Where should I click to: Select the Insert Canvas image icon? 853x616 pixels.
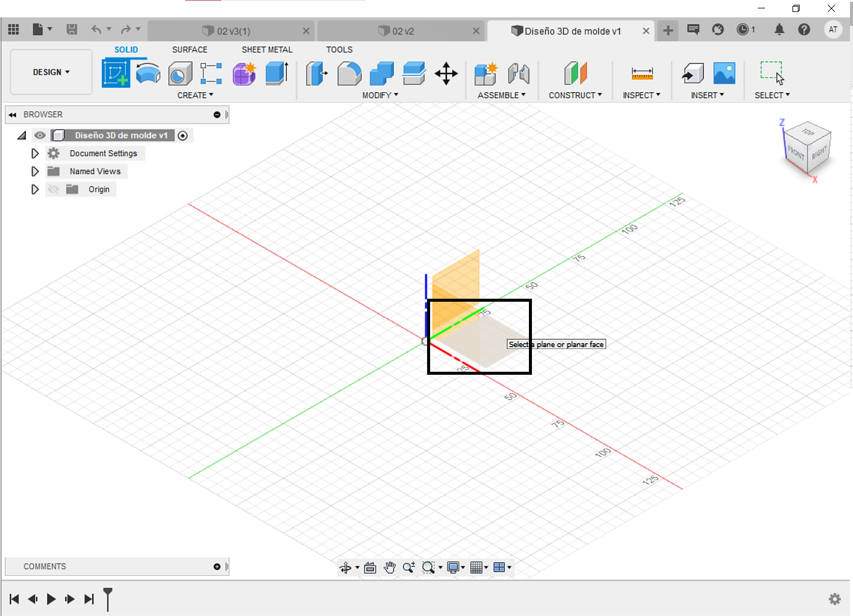pos(724,74)
